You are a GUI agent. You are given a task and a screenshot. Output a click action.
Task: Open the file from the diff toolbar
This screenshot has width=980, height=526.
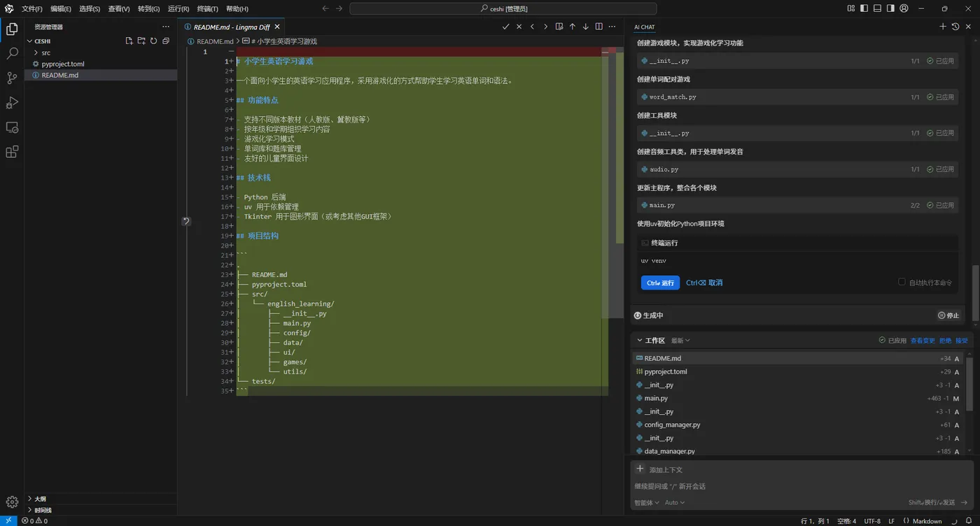tap(559, 27)
